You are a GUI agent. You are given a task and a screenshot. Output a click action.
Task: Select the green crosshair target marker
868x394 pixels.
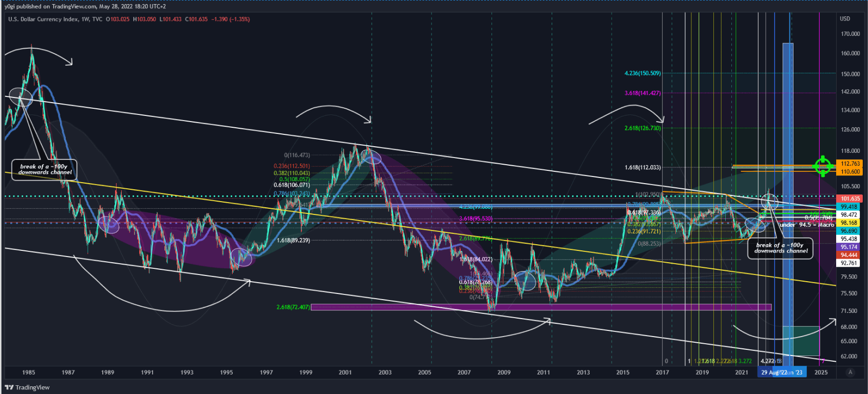(823, 166)
